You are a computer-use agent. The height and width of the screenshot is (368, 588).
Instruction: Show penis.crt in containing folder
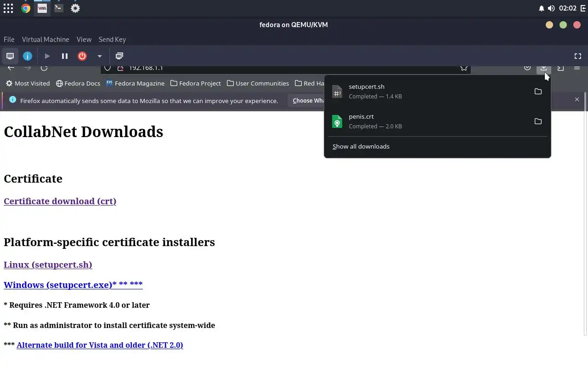[538, 121]
